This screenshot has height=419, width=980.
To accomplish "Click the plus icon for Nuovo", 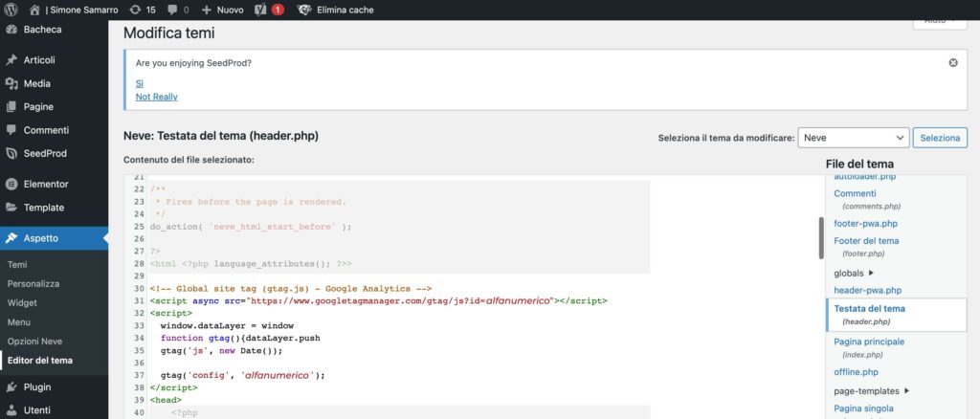I will (x=207, y=10).
